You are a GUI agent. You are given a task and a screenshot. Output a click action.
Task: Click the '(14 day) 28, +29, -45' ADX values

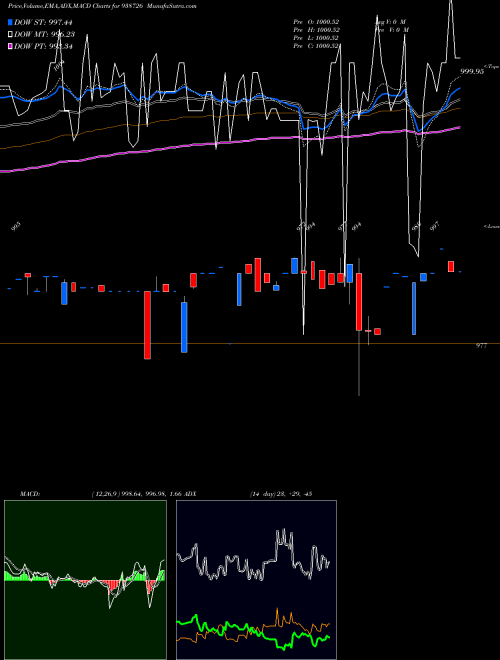click(x=281, y=494)
